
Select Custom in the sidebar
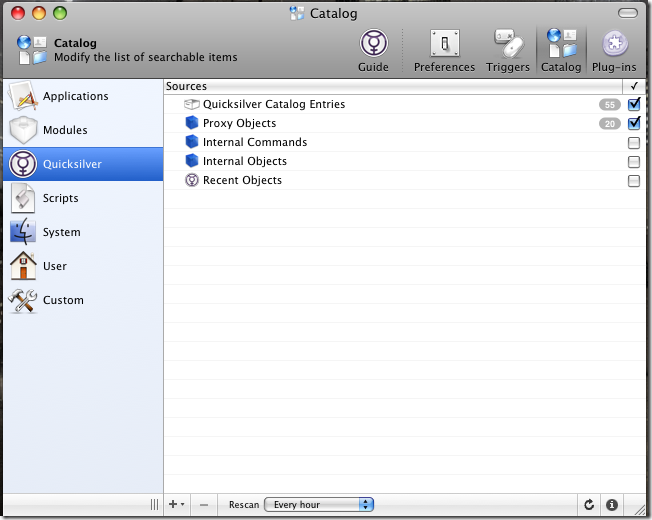click(x=83, y=300)
